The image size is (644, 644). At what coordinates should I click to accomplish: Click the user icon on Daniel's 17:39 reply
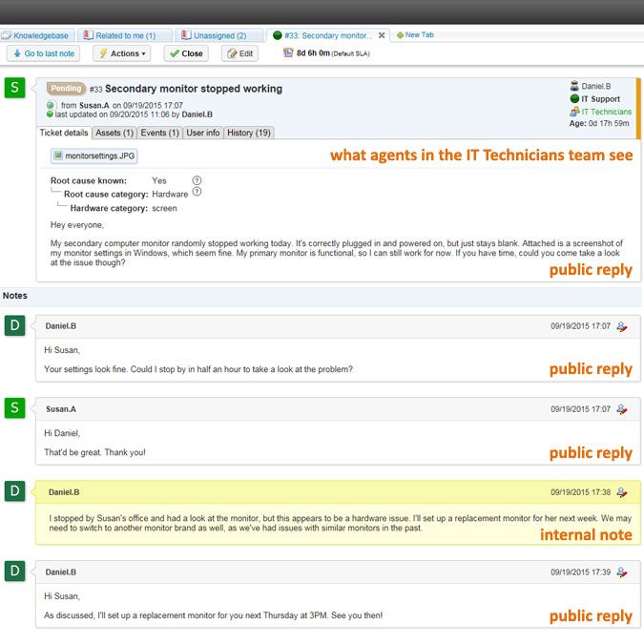[621, 572]
